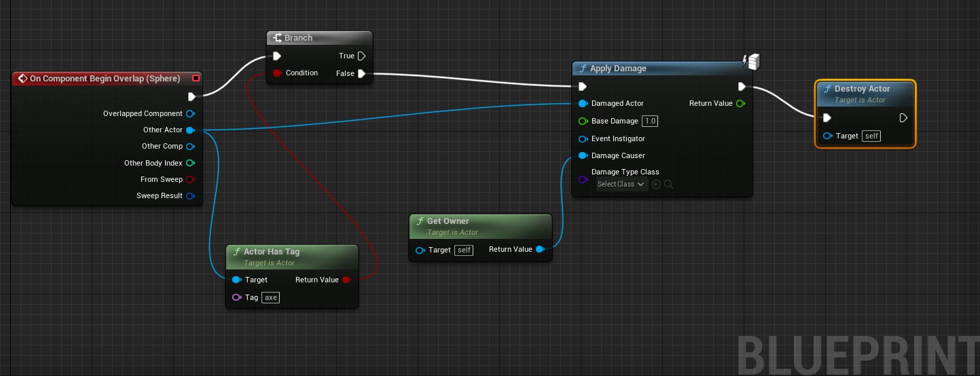Select the Apply Damage node title
The image size is (980, 376).
(x=618, y=69)
